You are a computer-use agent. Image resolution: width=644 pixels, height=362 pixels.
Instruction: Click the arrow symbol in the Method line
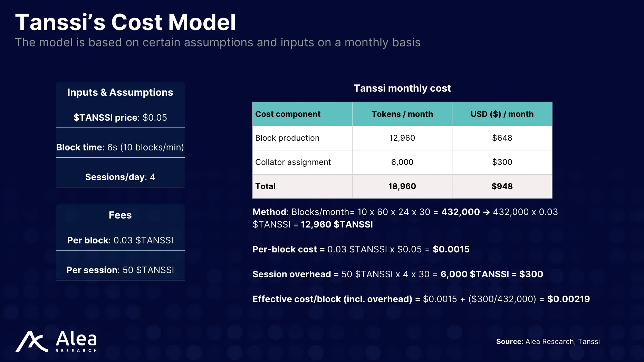(486, 212)
